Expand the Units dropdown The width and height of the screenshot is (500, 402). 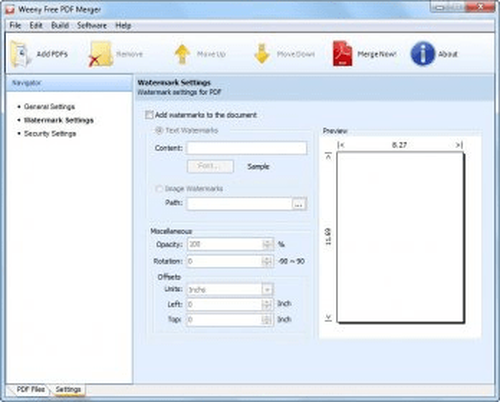(267, 290)
